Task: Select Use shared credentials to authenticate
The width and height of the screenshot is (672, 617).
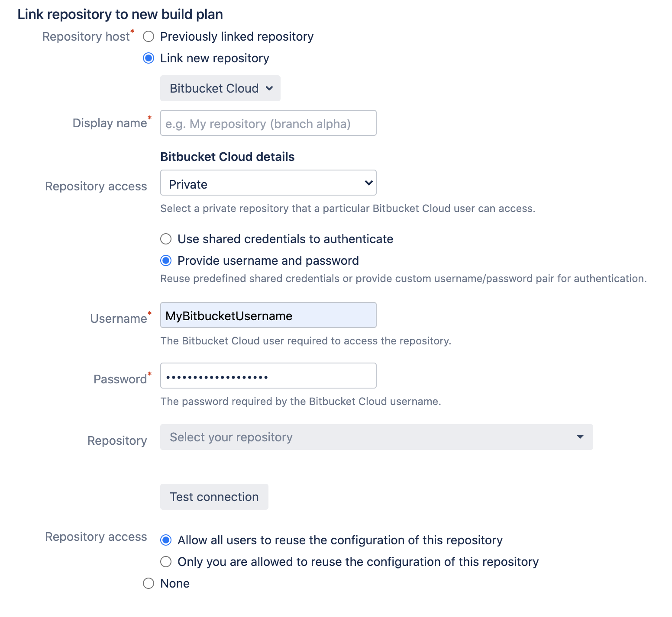Action: [x=166, y=239]
